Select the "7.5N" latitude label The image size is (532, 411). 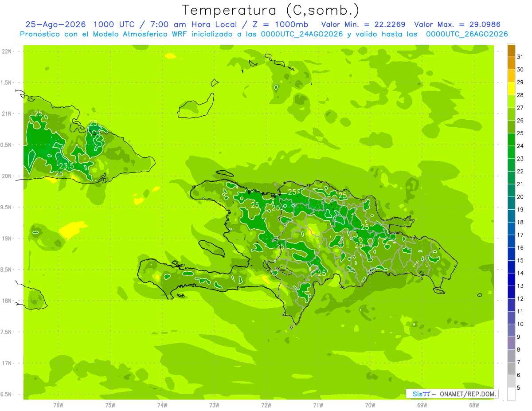point(6,332)
